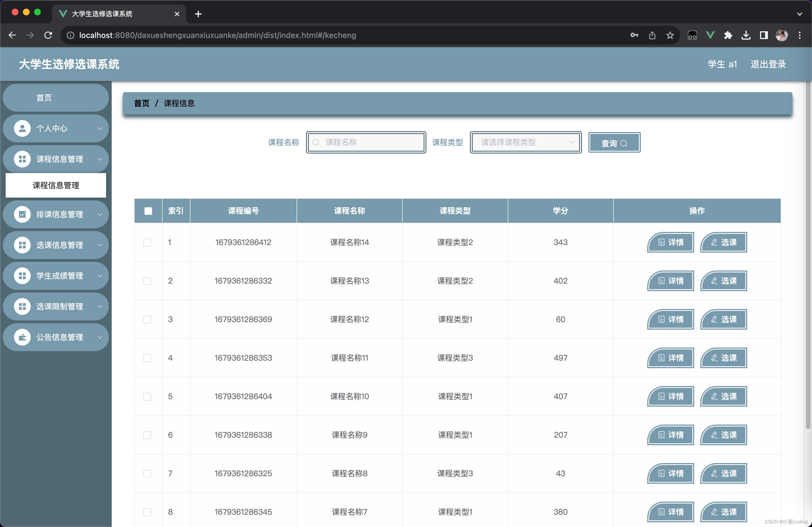This screenshot has height=527, width=812.
Task: Go to 首页 in the sidebar
Action: coord(56,98)
